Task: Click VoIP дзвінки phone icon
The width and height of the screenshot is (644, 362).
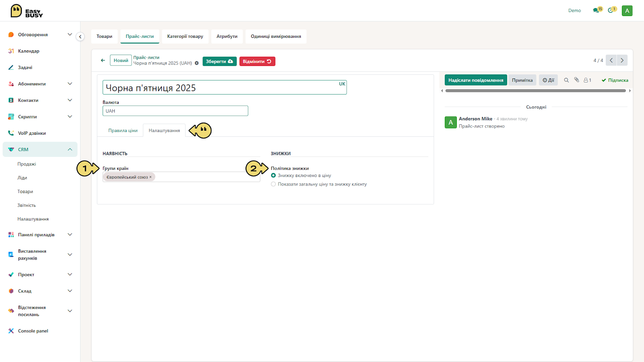Action: pyautogui.click(x=11, y=133)
